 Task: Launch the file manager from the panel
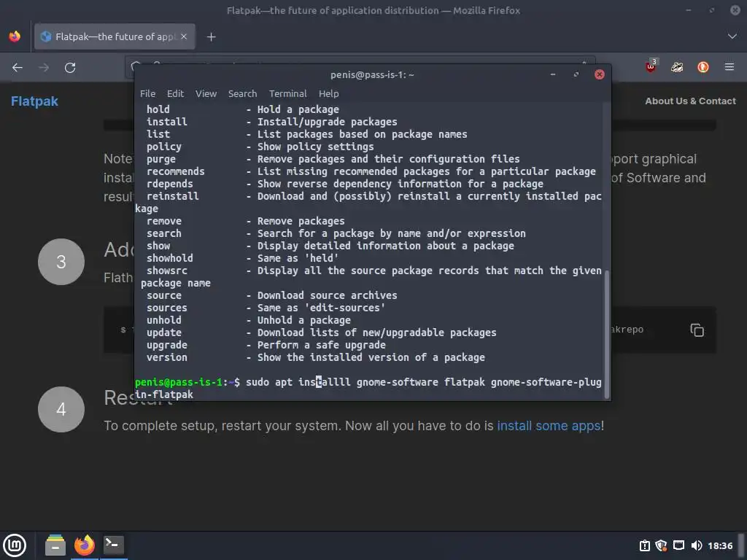click(x=55, y=545)
